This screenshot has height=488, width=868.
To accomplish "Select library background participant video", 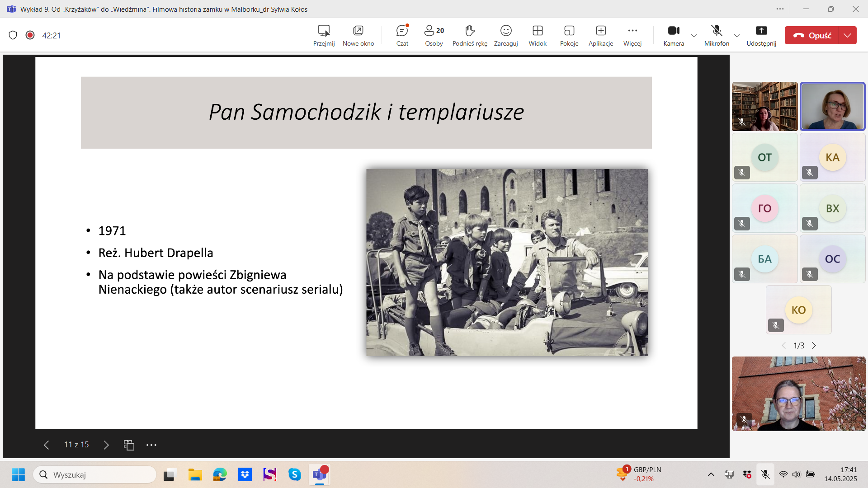I will coord(765,107).
